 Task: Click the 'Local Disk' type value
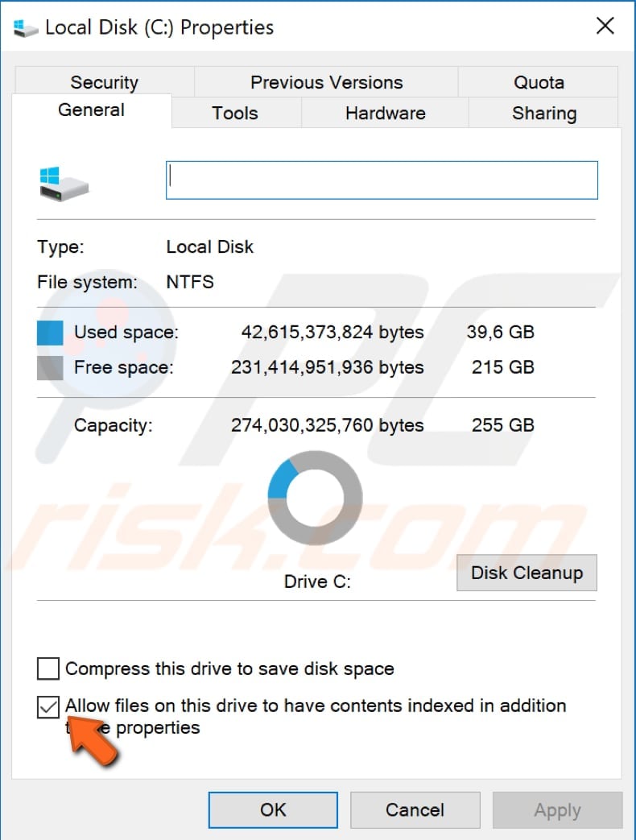point(210,247)
